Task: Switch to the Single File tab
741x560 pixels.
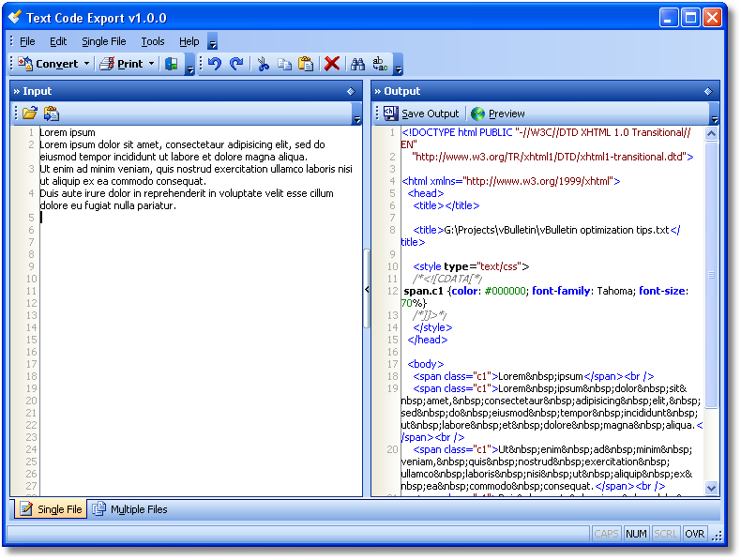Action: 51,509
